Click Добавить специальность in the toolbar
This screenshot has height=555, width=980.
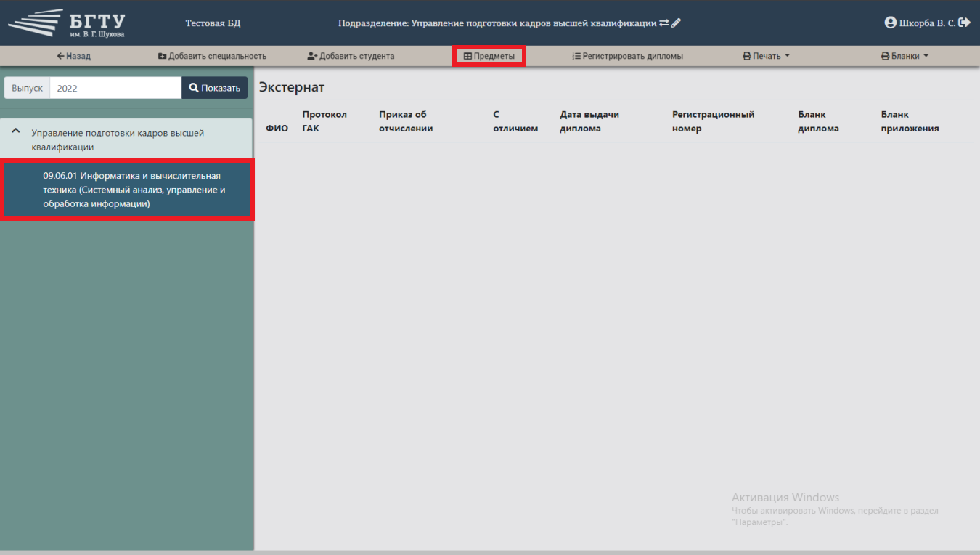[x=213, y=56]
